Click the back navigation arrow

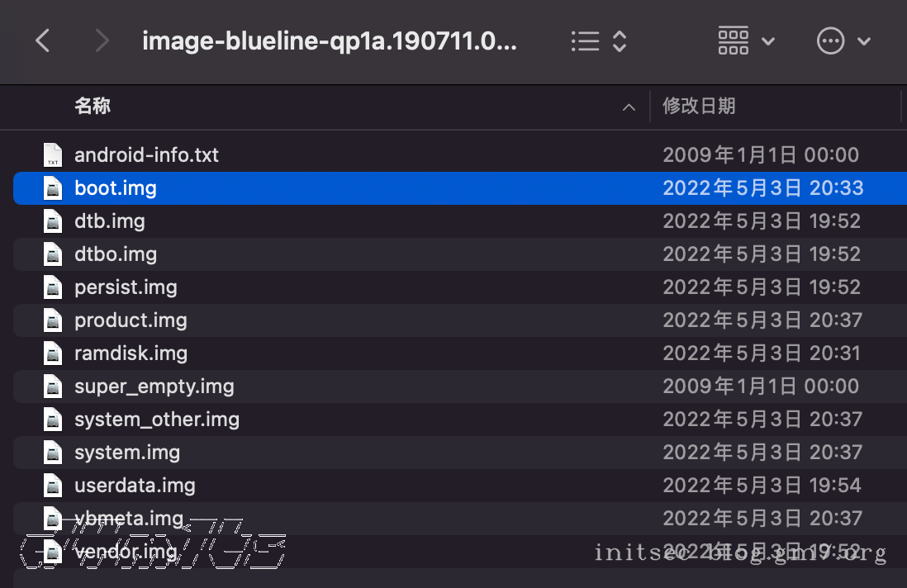point(43,41)
